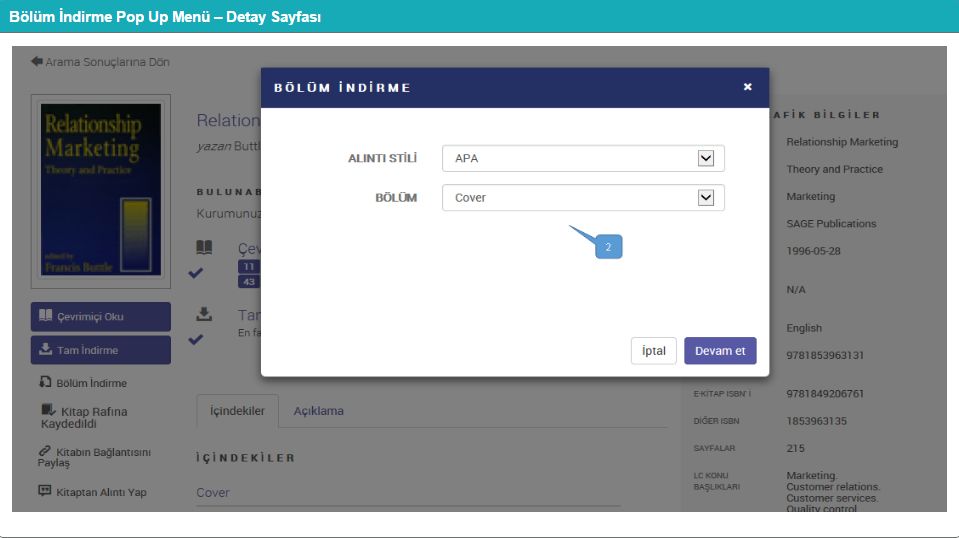Click the SAGE Publications publisher value
This screenshot has height=538, width=959.
[x=831, y=224]
